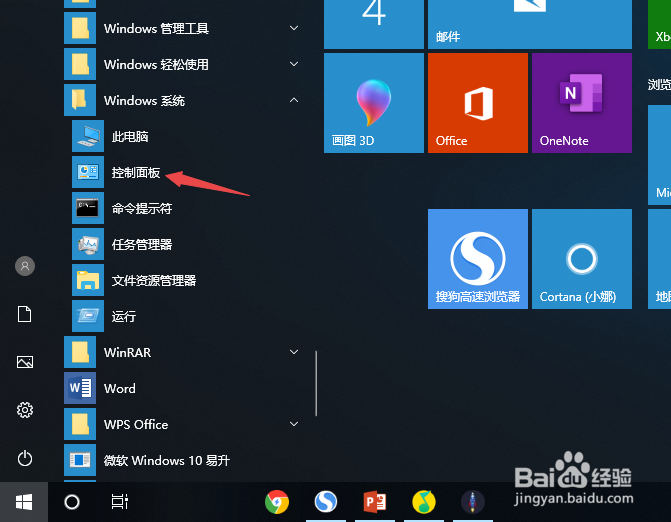Screen dimensions: 671x522
Task: Open Task View on the taskbar
Action: (120, 502)
